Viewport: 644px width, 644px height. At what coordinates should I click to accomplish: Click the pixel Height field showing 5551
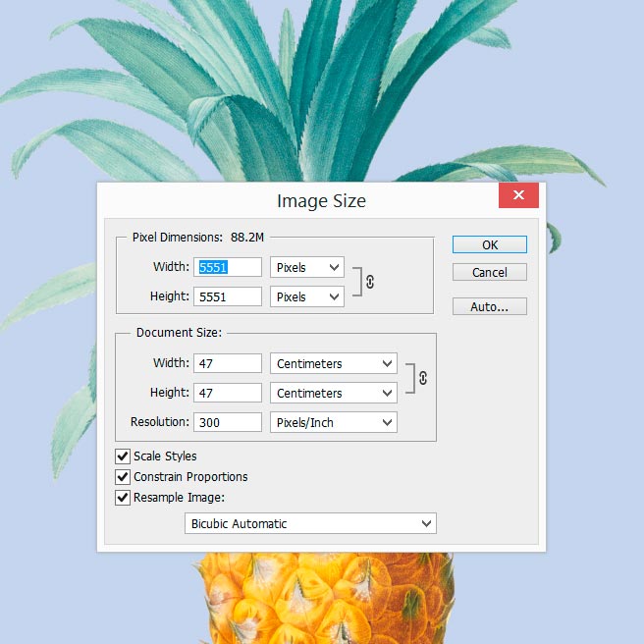tap(228, 296)
